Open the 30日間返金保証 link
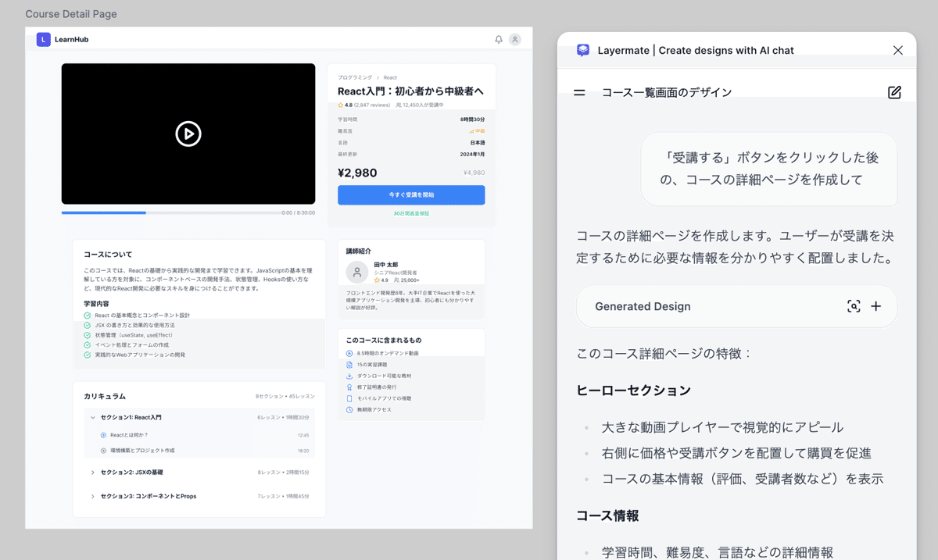 point(412,212)
